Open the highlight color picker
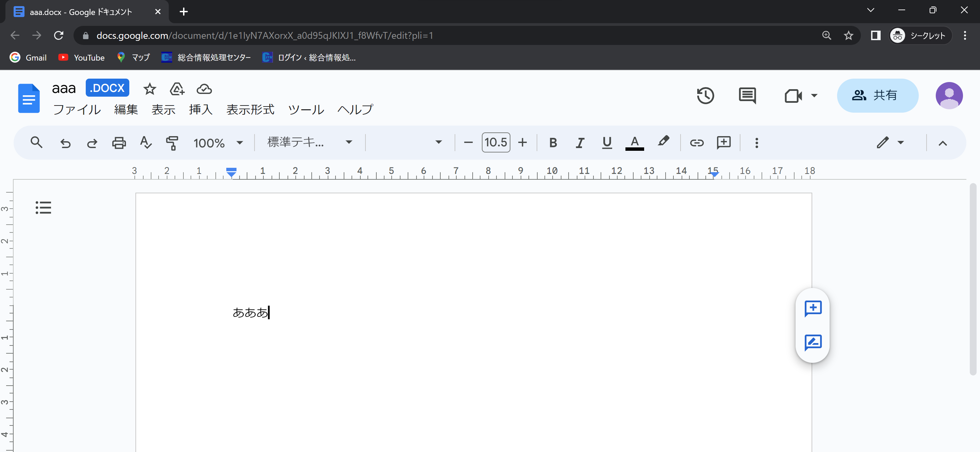The image size is (980, 452). coord(663,142)
